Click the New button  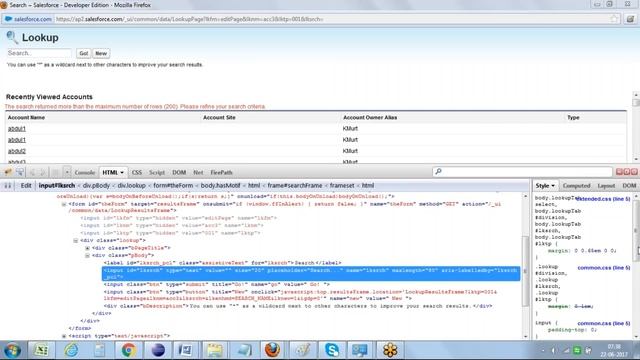[101, 53]
